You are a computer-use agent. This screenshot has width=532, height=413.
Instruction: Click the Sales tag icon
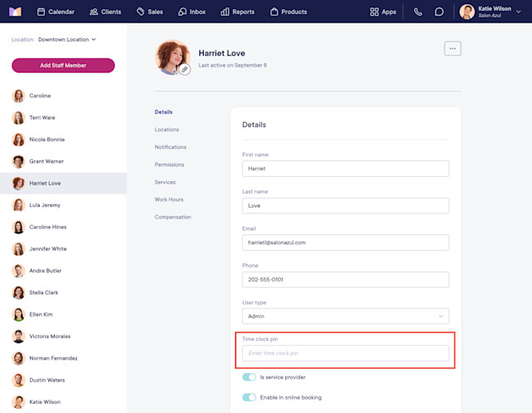click(x=140, y=12)
